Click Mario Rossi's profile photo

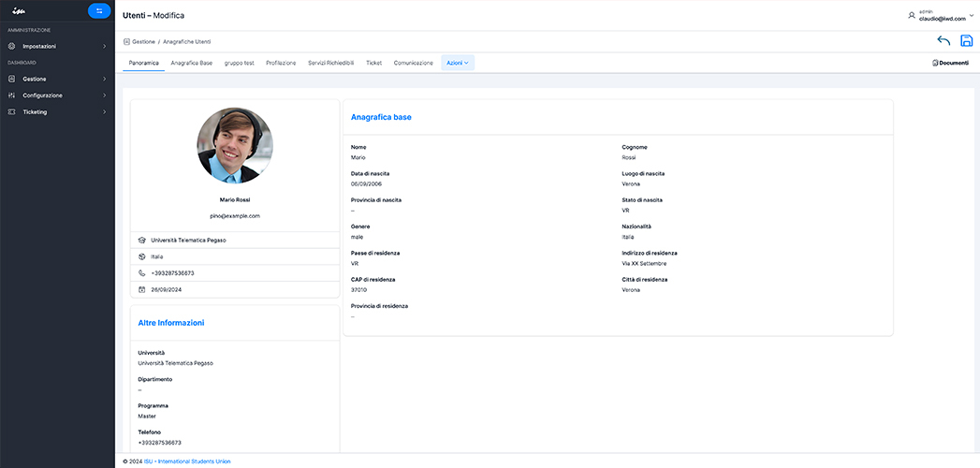point(235,145)
